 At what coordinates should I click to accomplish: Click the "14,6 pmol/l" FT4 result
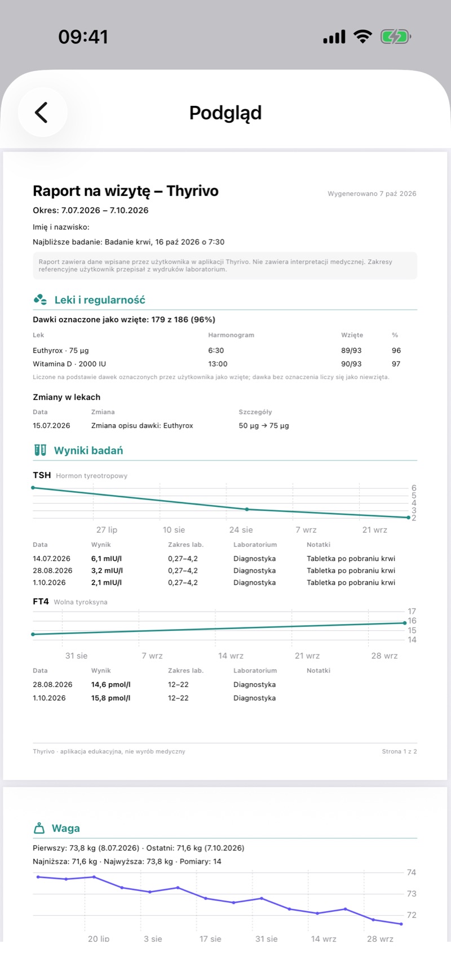pyautogui.click(x=110, y=685)
